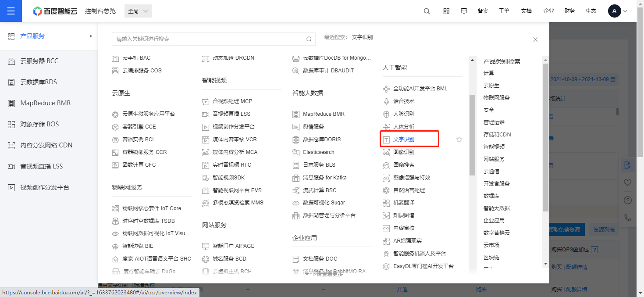Switch to the 资源列表 tab
This screenshot has height=297, width=644.
pos(605,229)
